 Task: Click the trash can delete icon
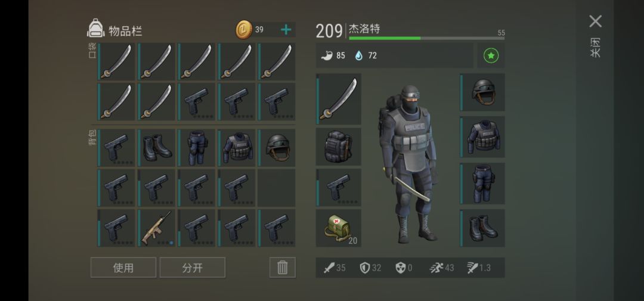coord(283,268)
